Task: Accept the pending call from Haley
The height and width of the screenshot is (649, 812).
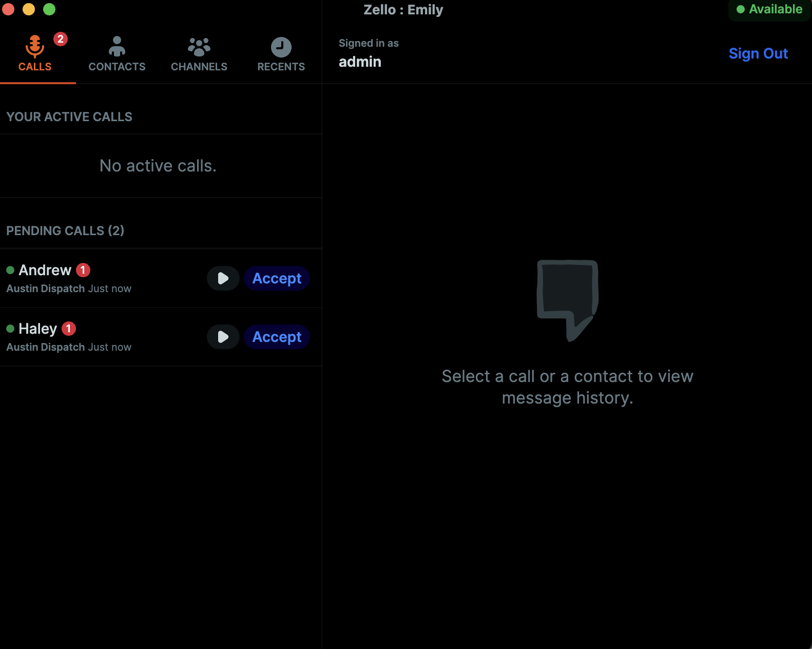Action: click(277, 337)
